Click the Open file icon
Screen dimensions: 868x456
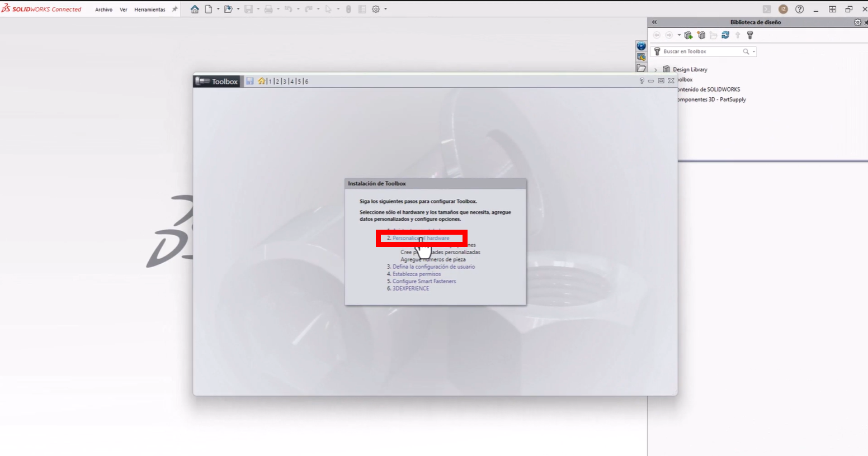coord(229,9)
